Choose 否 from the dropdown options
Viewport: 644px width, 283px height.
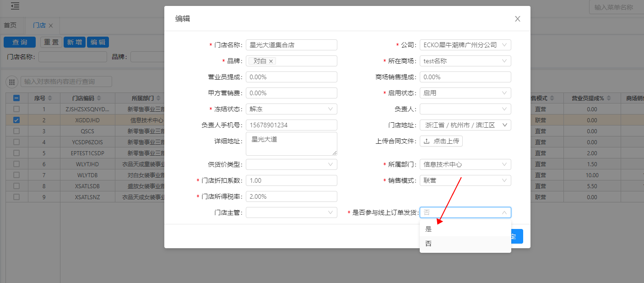429,244
